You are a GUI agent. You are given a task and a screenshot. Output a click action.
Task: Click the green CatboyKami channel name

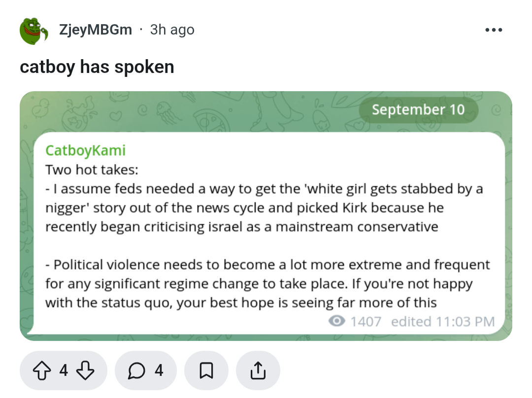[86, 151]
